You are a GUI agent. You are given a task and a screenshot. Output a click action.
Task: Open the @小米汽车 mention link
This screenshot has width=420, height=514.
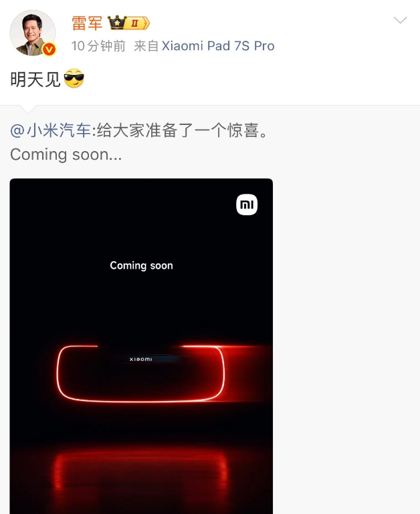(x=51, y=130)
